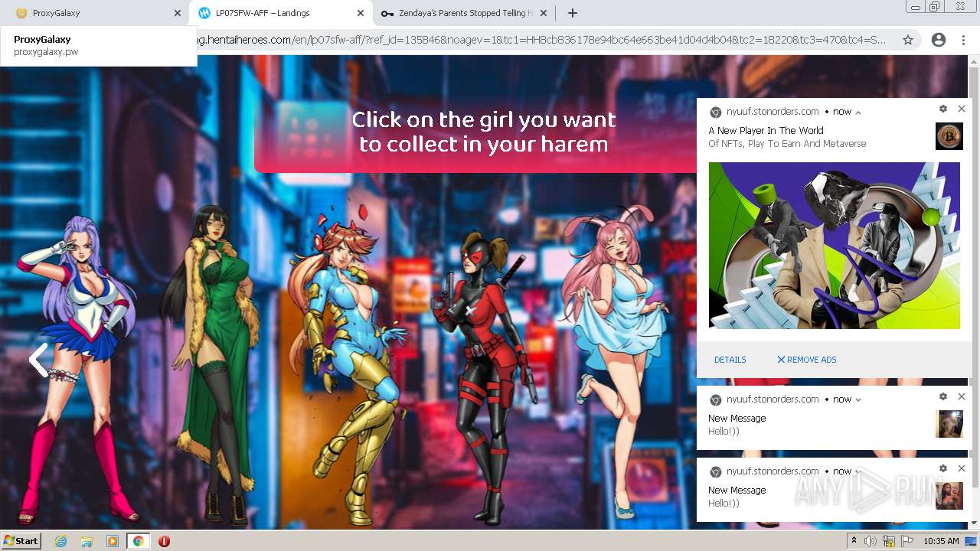Click the red Opera taskbar icon
Viewport: 980px width, 551px height.
pyautogui.click(x=164, y=541)
